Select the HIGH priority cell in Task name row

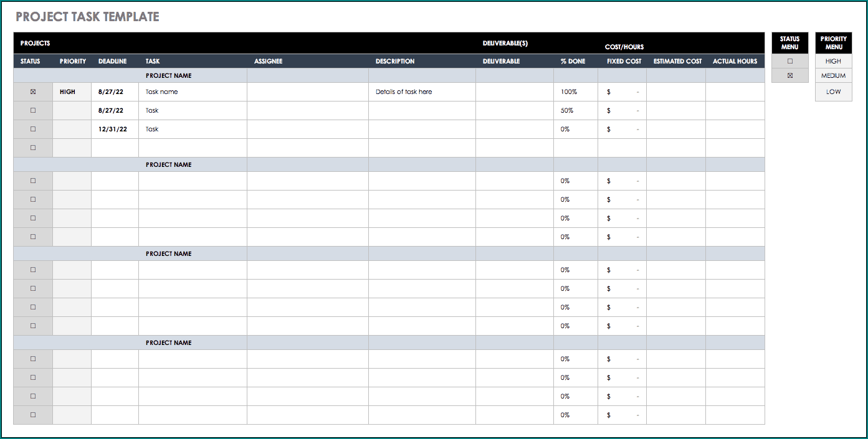72,92
